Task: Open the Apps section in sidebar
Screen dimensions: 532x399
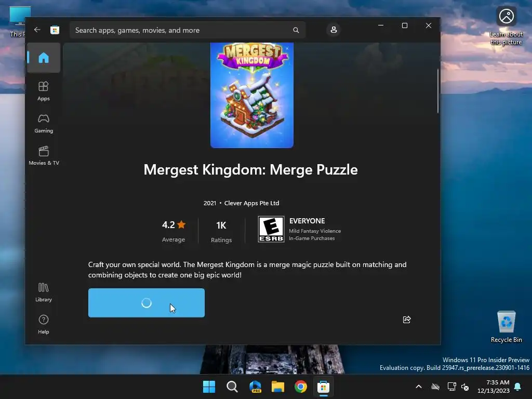Action: [x=44, y=91]
